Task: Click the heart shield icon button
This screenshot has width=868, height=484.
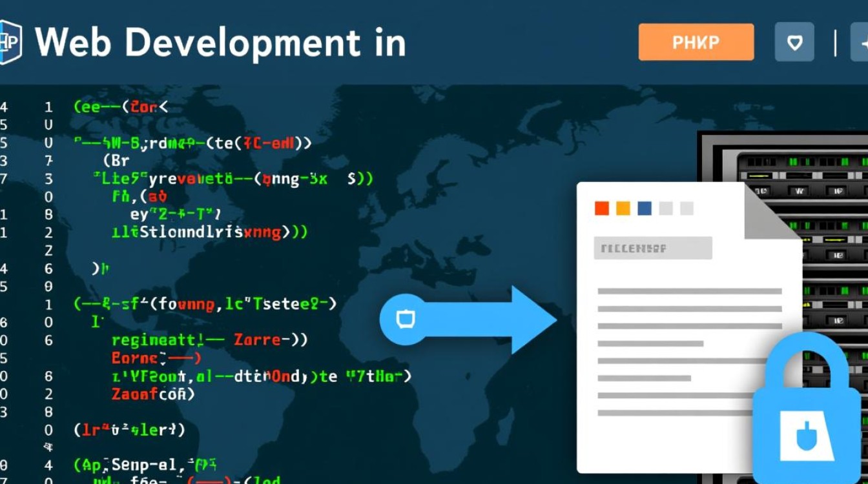Action: point(794,43)
